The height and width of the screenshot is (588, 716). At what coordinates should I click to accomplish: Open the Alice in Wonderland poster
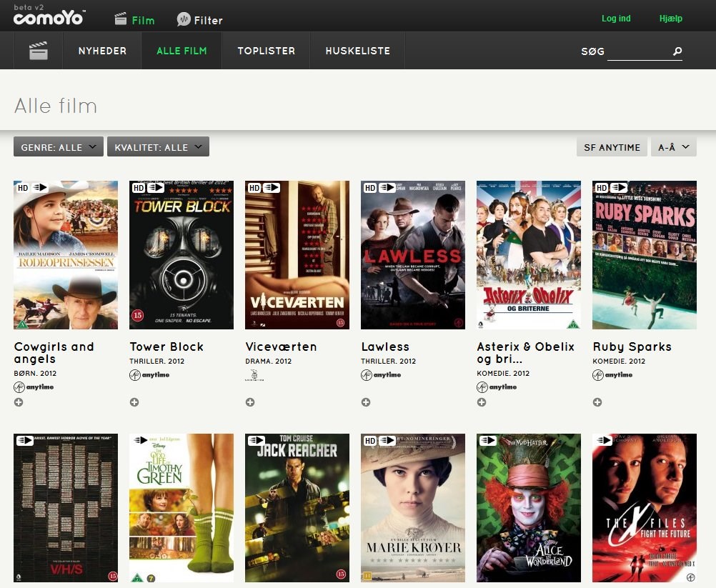[x=529, y=508]
